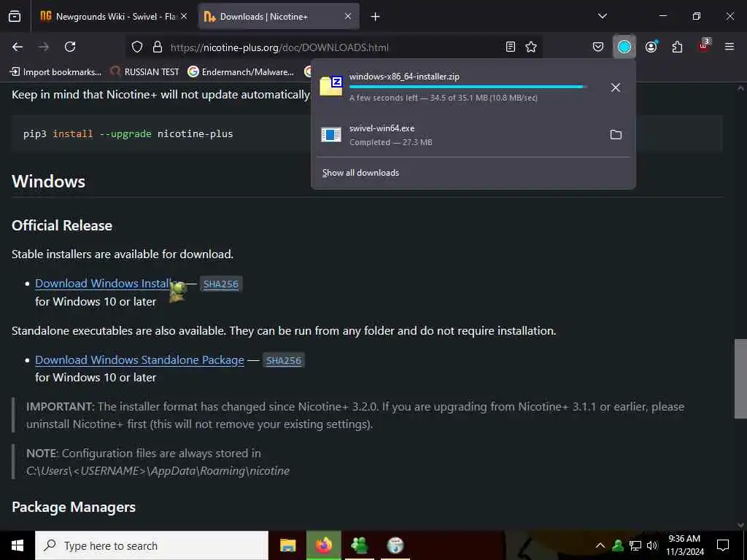Click the taskbar search box

[152, 545]
